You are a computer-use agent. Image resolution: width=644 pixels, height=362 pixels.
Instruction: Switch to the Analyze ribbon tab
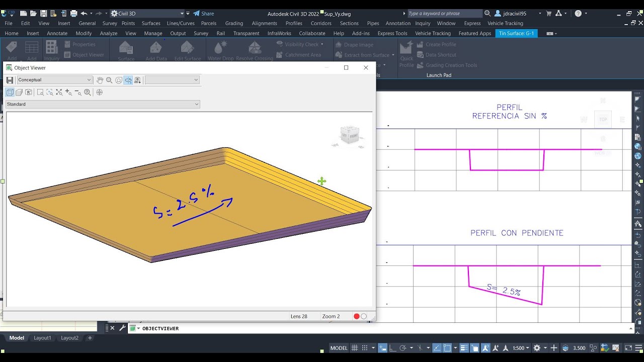(x=109, y=33)
